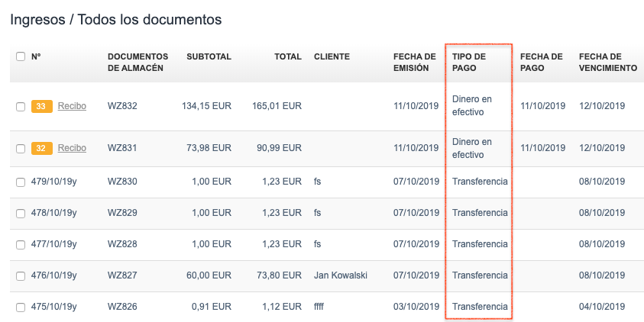Viewport: 644px width, 322px height.
Task: Toggle the select-all checkbox in table header
Action: [21, 56]
